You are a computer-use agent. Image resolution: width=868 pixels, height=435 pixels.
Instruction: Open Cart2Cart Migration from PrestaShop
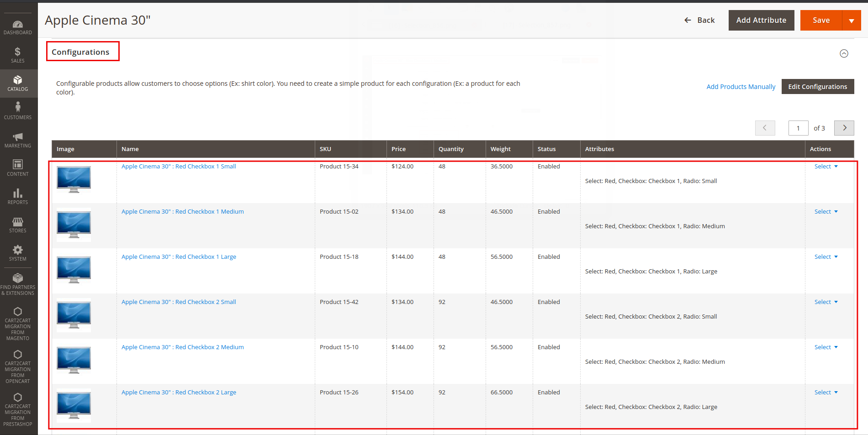(x=18, y=410)
